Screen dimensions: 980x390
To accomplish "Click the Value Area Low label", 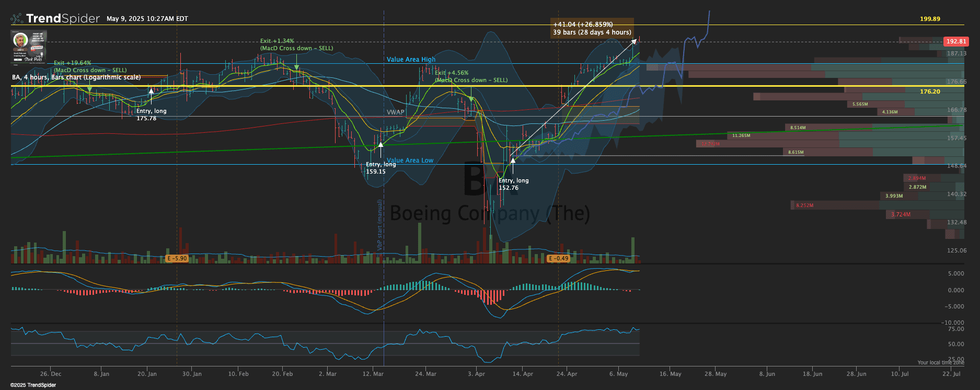I will 410,160.
